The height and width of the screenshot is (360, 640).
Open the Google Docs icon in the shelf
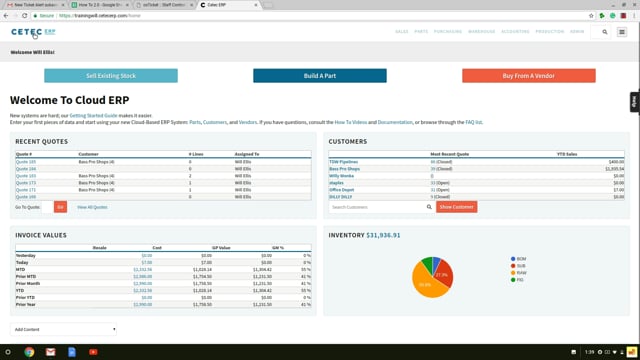72,352
